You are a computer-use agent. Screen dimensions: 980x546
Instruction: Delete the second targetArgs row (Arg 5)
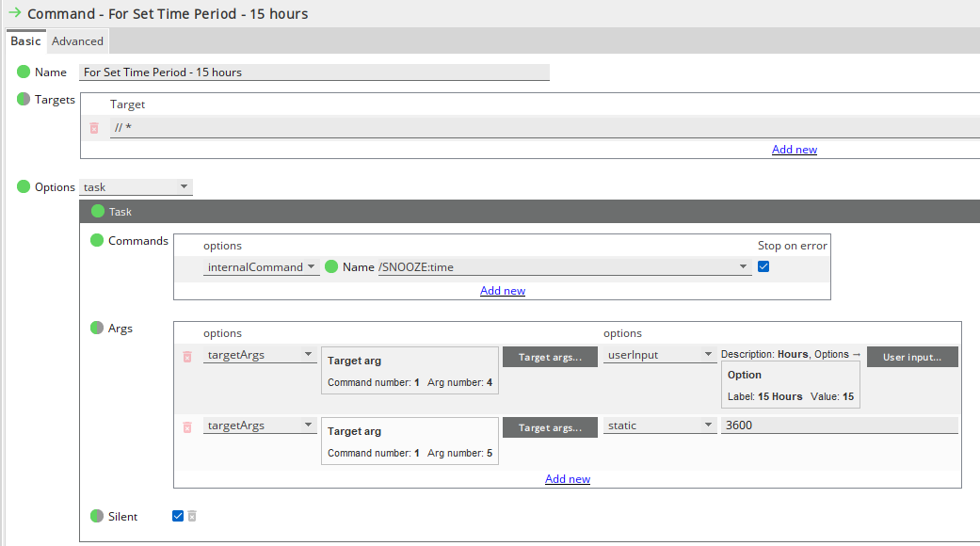187,426
